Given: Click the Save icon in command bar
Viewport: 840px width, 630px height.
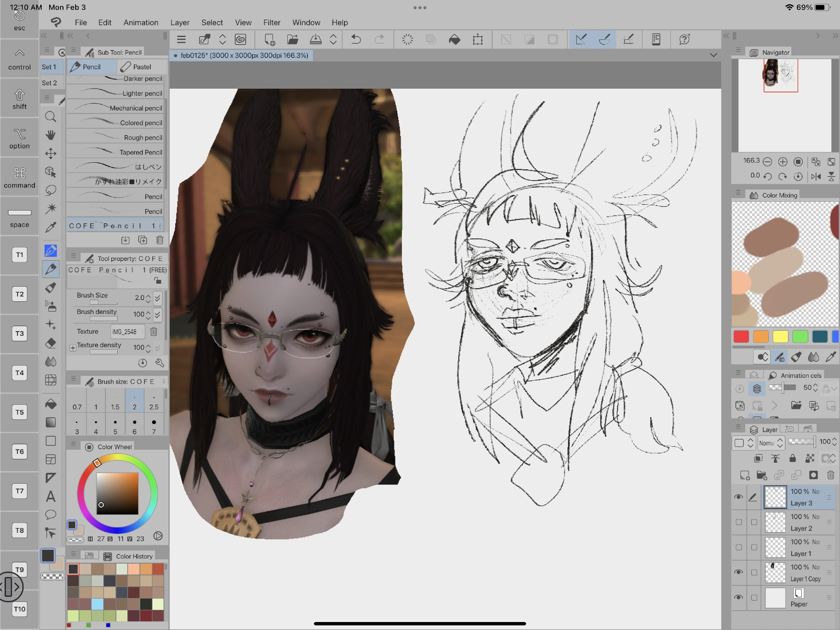Looking at the screenshot, I should point(315,40).
